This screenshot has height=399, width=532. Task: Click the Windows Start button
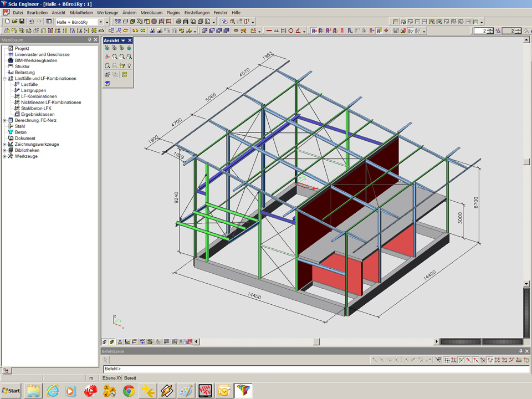(11, 391)
